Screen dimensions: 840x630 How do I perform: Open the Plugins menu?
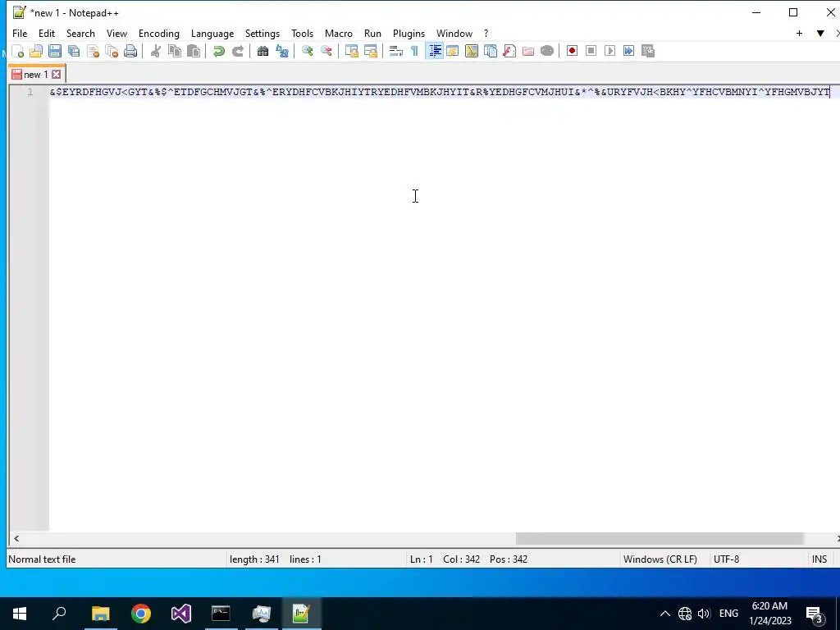point(409,33)
